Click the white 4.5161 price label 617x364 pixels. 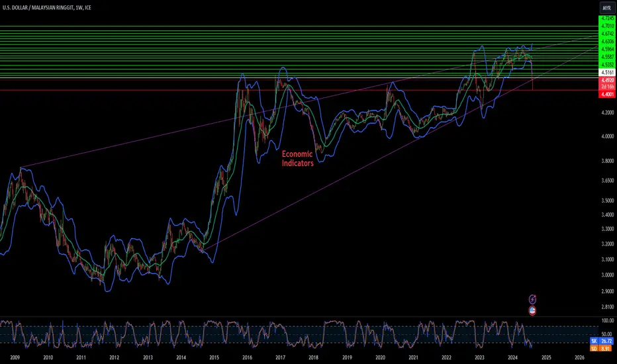tap(607, 72)
